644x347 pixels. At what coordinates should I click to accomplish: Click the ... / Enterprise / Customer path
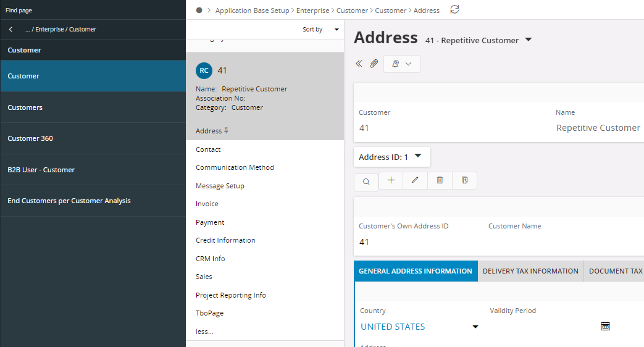point(61,29)
